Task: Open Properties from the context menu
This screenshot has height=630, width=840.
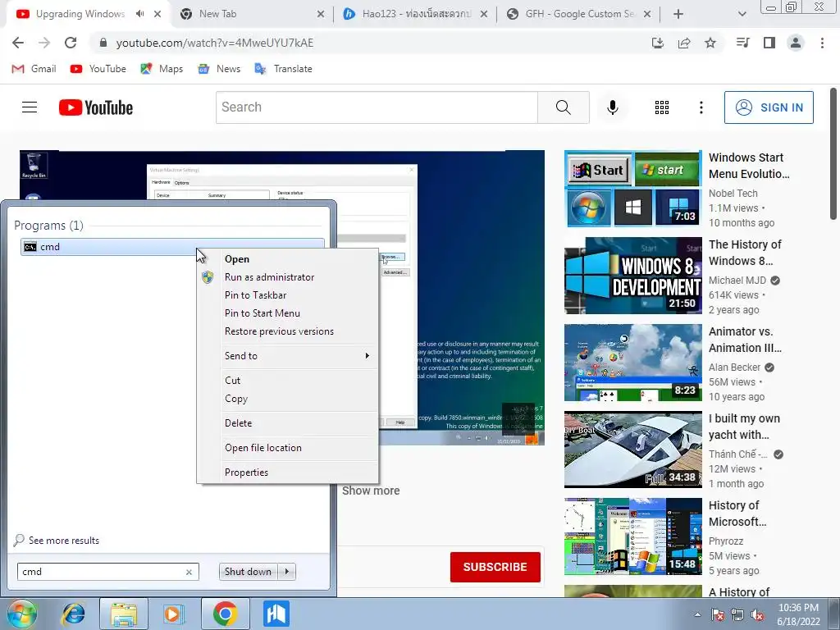Action: point(288,472)
